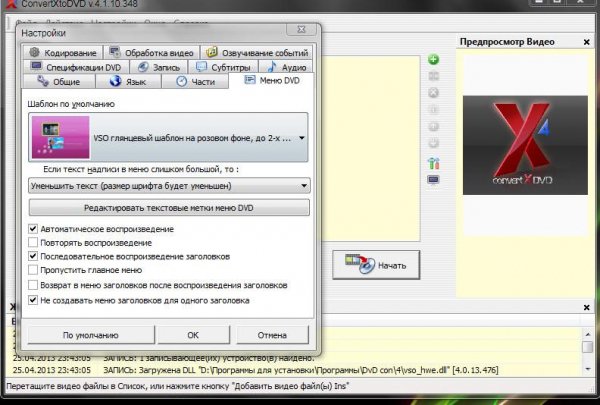This screenshot has height=405, width=600.
Task: Confirm settings with OK button
Action: coord(193,335)
